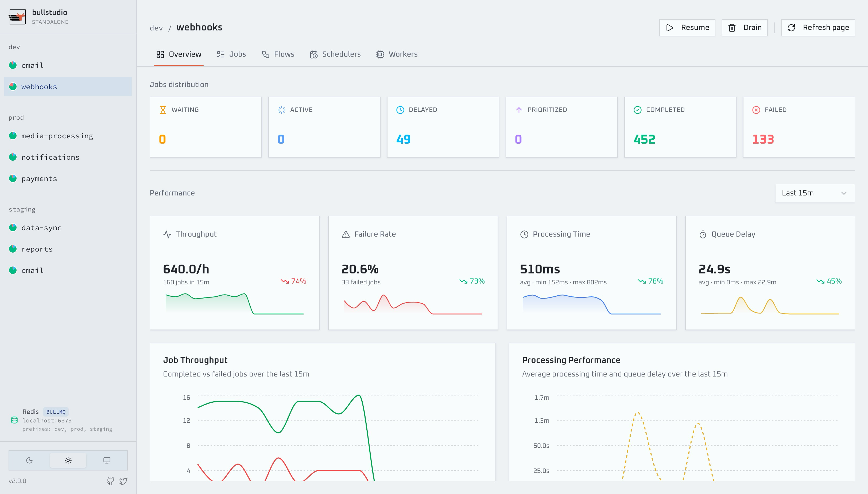
Task: Click the Prioritized arrow icon
Action: click(x=519, y=110)
